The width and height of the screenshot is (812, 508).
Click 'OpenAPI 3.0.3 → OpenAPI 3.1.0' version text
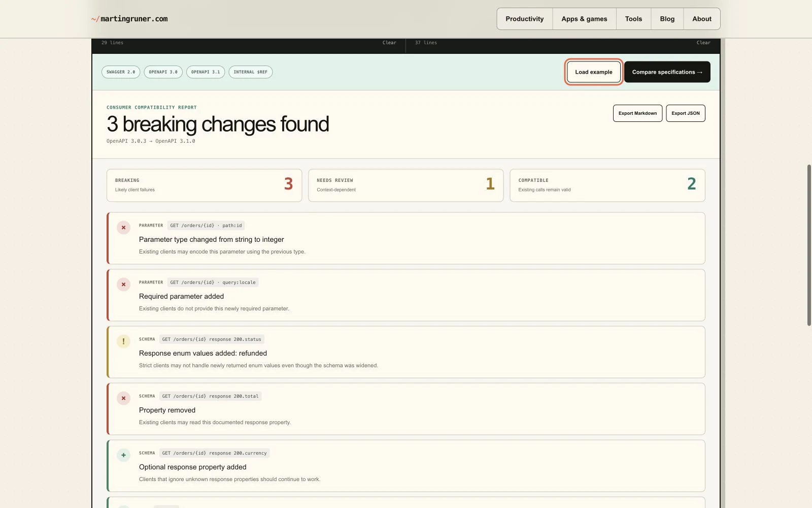tap(151, 141)
